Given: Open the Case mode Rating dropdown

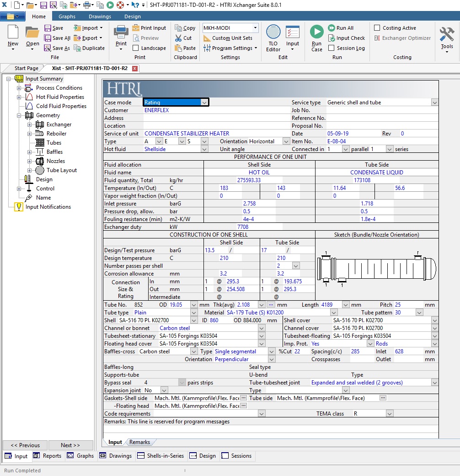Looking at the screenshot, I should (204, 103).
